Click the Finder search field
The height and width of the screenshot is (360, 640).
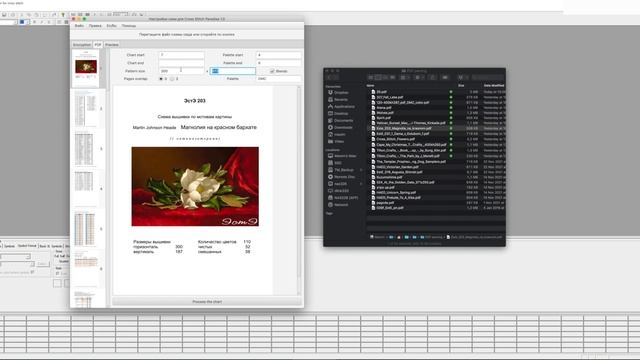pyautogui.click(x=488, y=77)
